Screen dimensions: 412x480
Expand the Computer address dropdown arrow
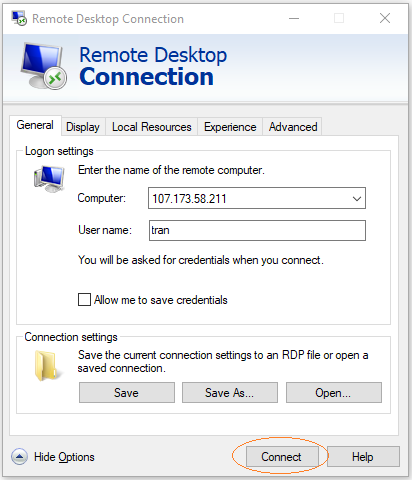point(357,199)
